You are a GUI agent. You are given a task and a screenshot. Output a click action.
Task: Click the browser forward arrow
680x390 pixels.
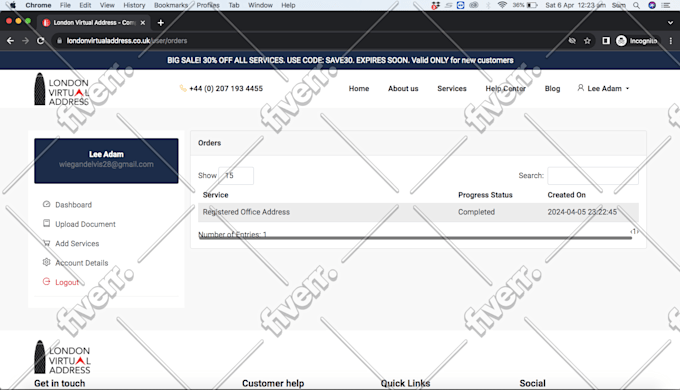(x=26, y=41)
